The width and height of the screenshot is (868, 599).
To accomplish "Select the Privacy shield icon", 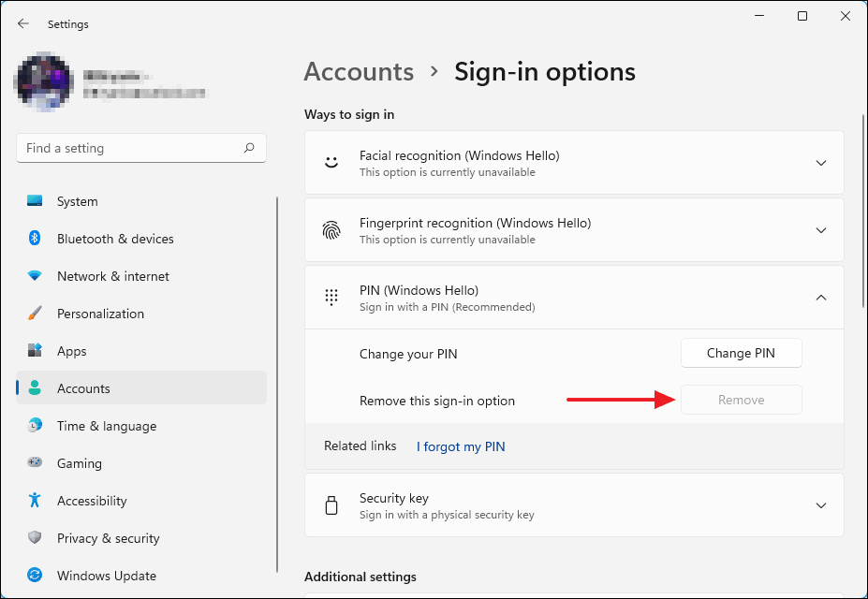I will click(35, 537).
